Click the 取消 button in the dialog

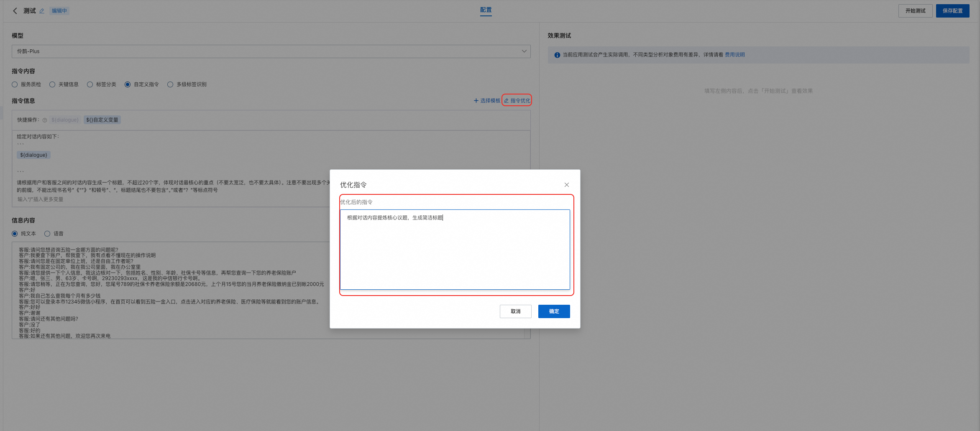click(x=516, y=311)
